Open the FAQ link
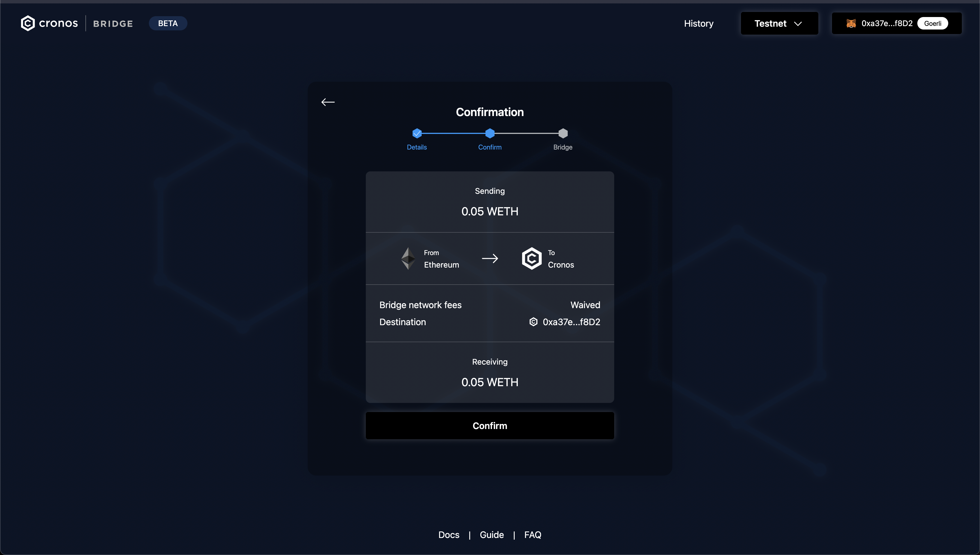The image size is (980, 555). click(x=533, y=535)
